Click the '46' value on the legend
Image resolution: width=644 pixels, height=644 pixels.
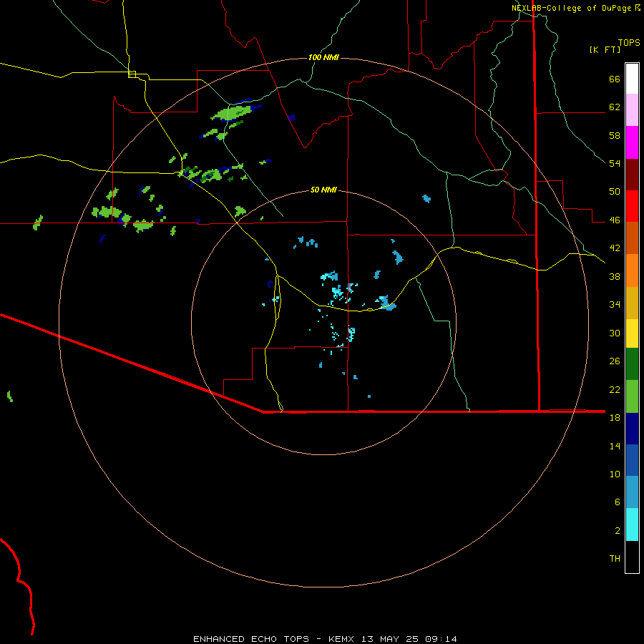pyautogui.click(x=615, y=220)
